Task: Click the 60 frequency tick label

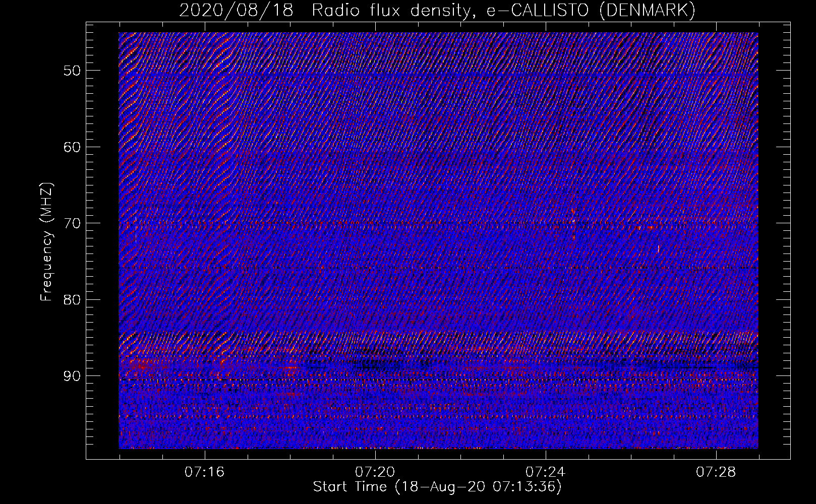Action: (x=72, y=147)
